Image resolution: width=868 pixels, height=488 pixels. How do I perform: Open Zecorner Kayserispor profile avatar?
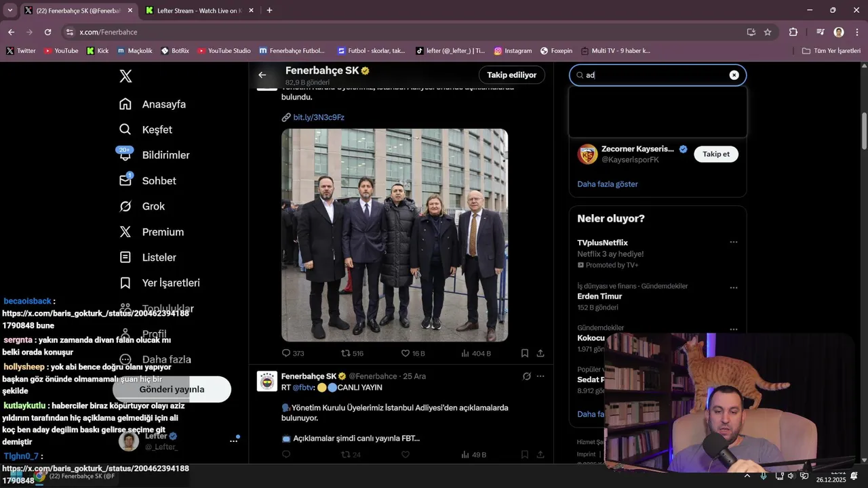point(587,154)
